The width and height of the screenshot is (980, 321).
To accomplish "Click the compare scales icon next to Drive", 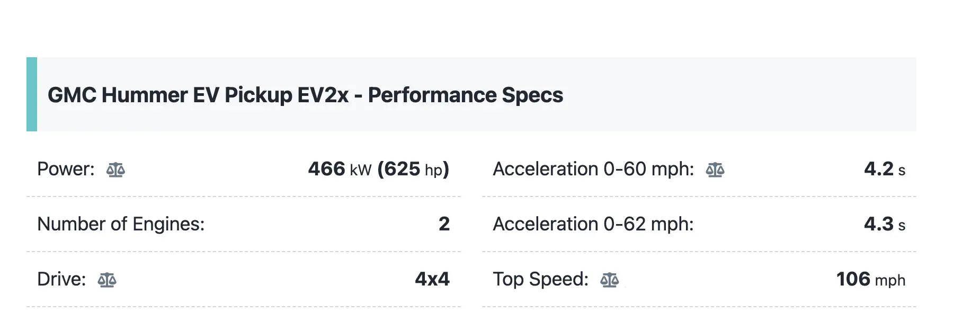I will (x=107, y=280).
